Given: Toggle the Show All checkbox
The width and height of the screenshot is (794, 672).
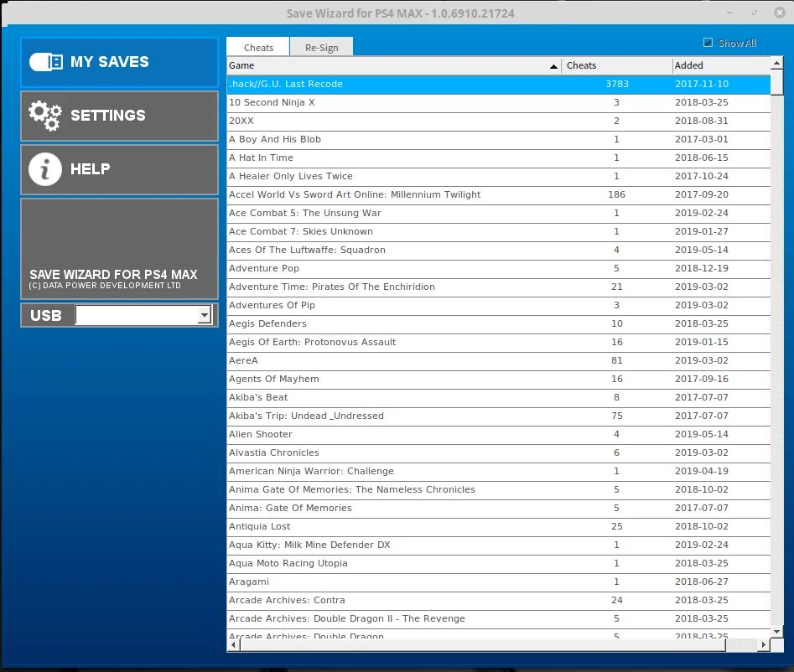Looking at the screenshot, I should tap(708, 43).
